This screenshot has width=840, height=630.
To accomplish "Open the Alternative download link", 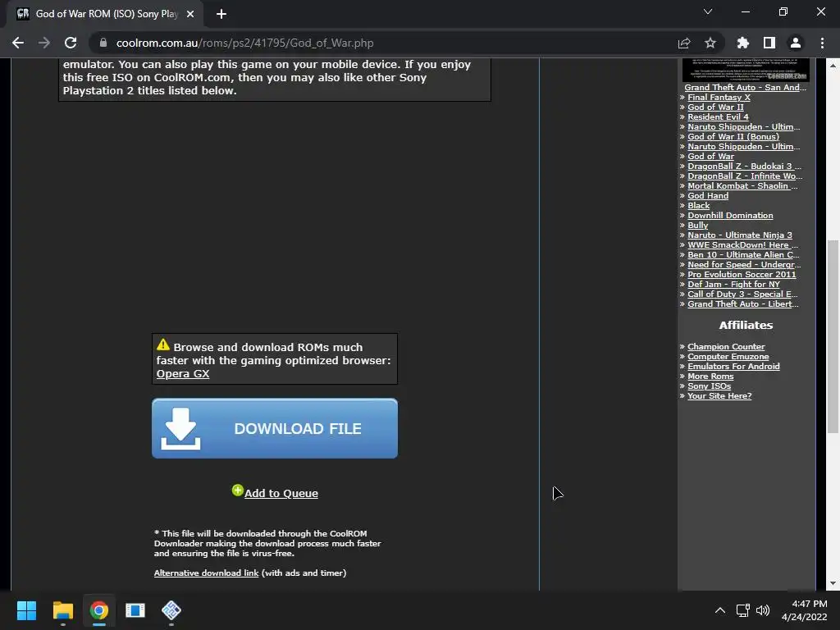I will [x=206, y=573].
